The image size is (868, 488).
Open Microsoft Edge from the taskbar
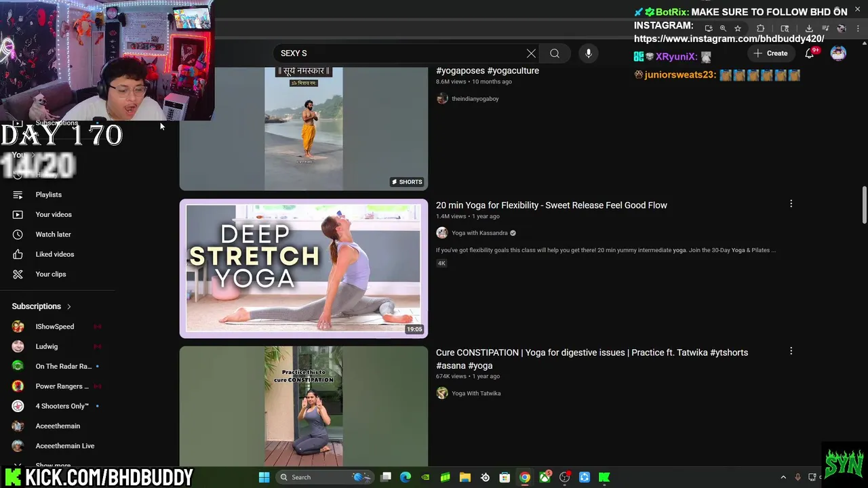click(x=406, y=477)
